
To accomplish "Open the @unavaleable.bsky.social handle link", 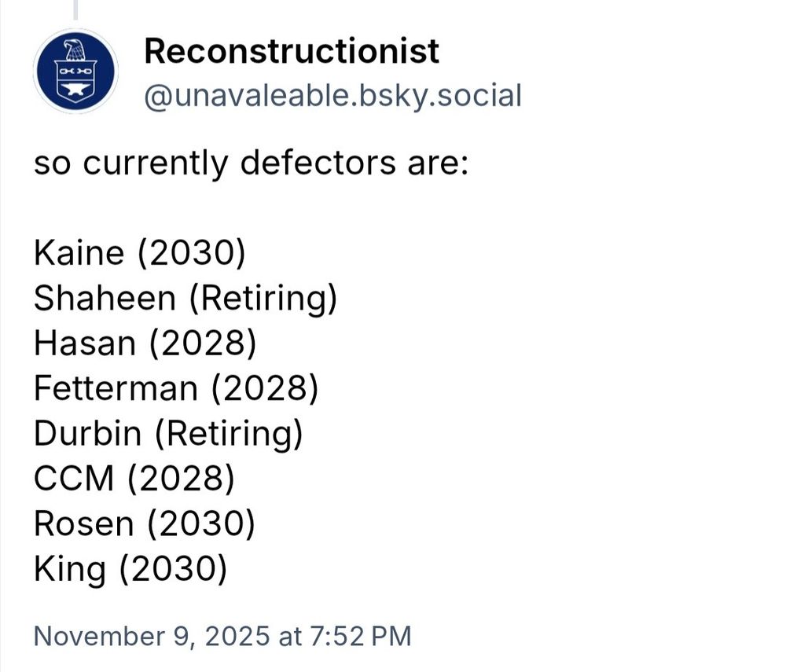I will coord(332,96).
